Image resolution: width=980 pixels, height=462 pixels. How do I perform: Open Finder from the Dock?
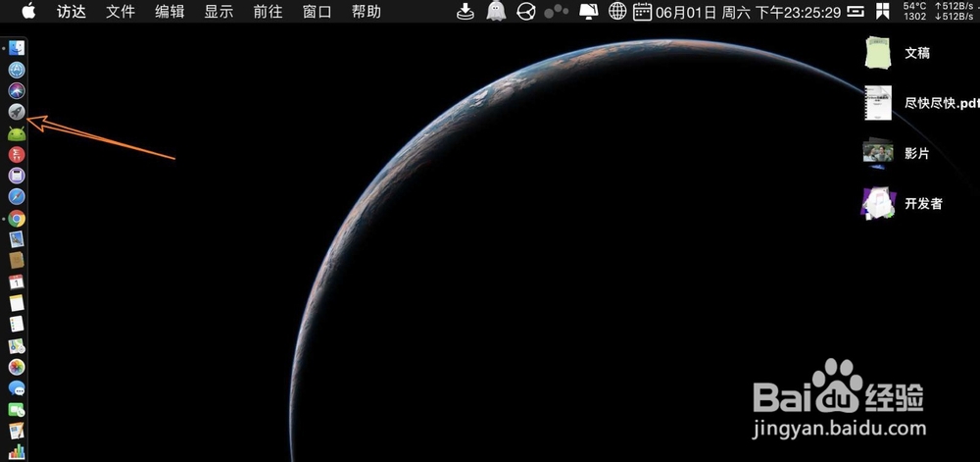point(17,48)
